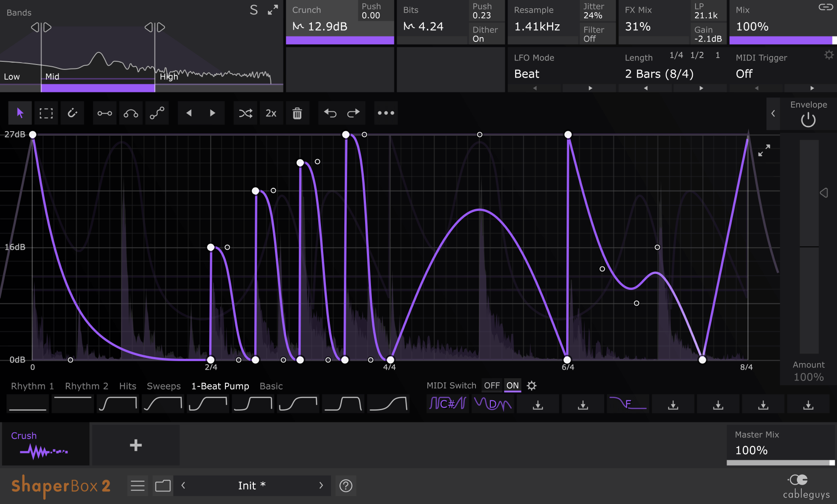Open the main hamburger menu
This screenshot has width=837, height=504.
(x=137, y=486)
